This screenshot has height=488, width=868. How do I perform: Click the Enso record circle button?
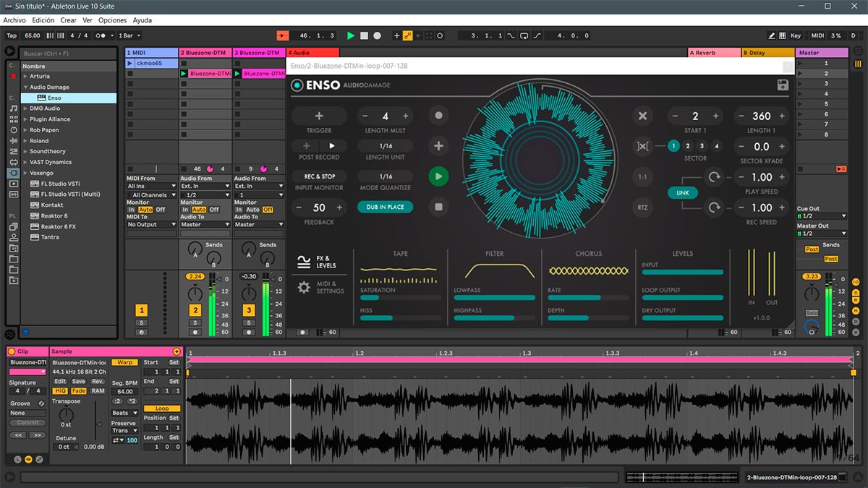coord(438,116)
